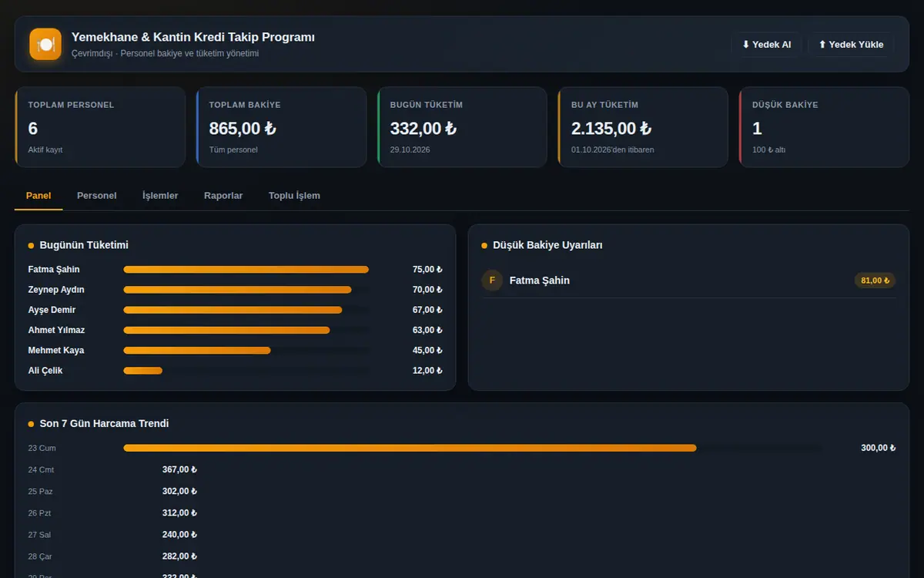The width and height of the screenshot is (924, 578).
Task: Select the name "Mehmet Kaya" in the list
Action: point(56,351)
